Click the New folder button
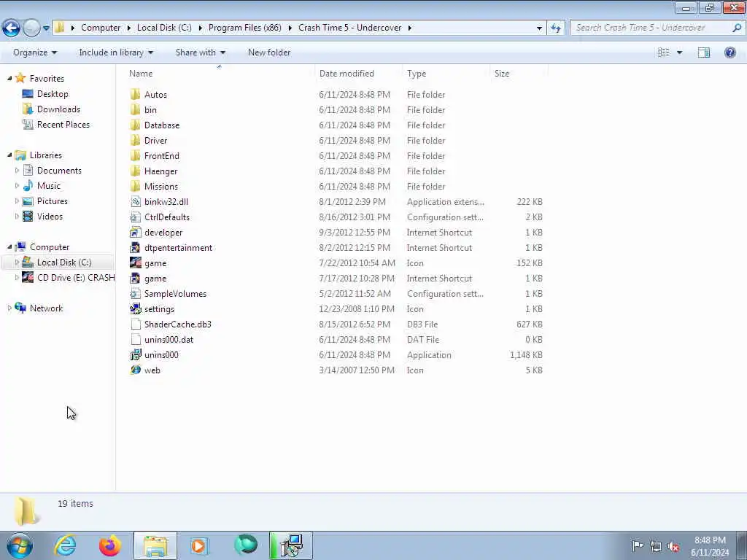Screen dimensions: 747x560 tap(269, 52)
